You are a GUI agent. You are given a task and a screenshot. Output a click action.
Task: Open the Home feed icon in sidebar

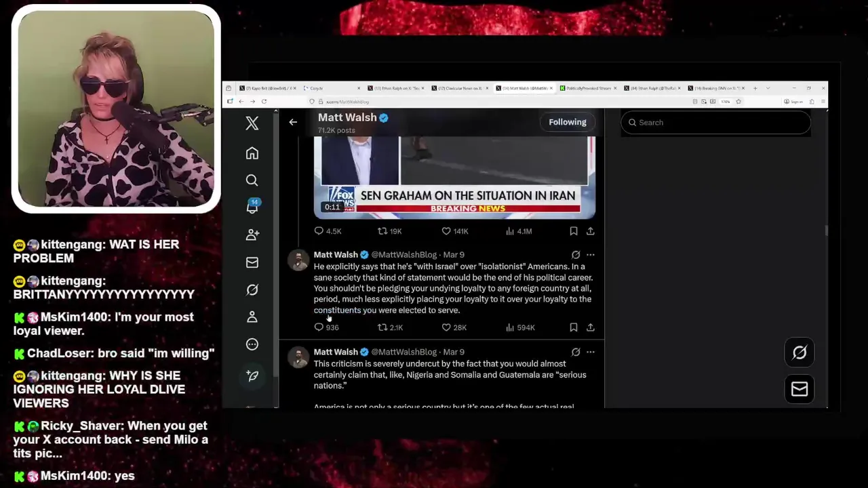(x=252, y=153)
